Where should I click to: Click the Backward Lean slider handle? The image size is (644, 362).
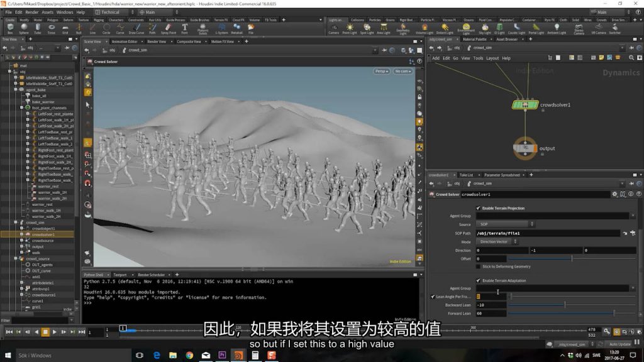click(565, 305)
